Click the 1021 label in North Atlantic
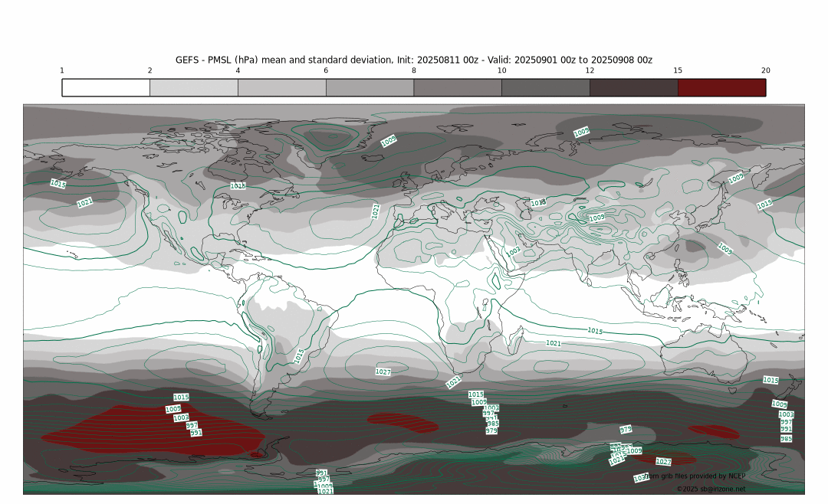This screenshot has width=828, height=504. click(x=376, y=211)
